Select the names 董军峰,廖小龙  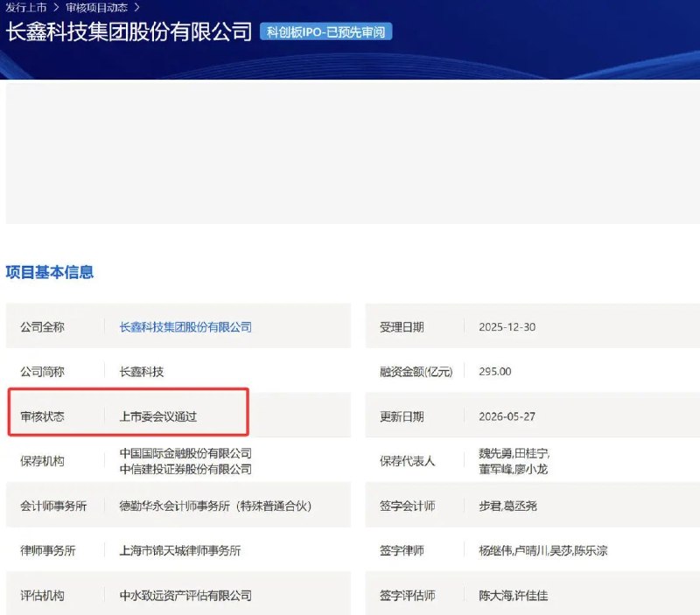[x=514, y=469]
